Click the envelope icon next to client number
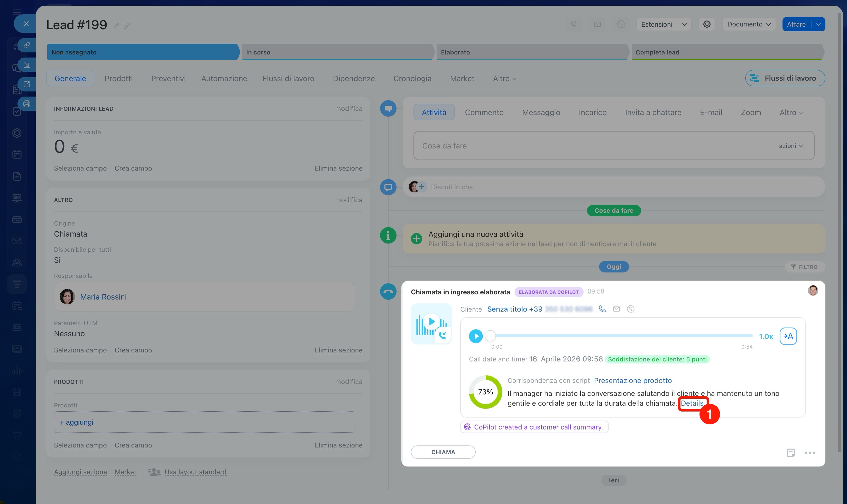Image resolution: width=847 pixels, height=504 pixels. (x=616, y=309)
